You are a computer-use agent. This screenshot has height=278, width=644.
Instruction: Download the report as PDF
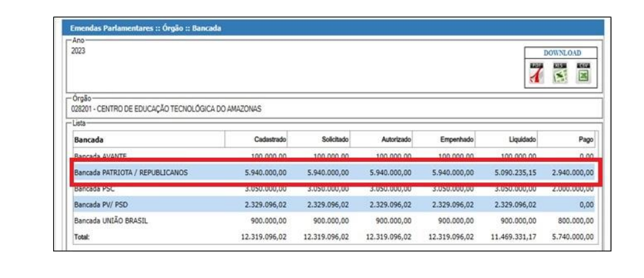point(536,74)
